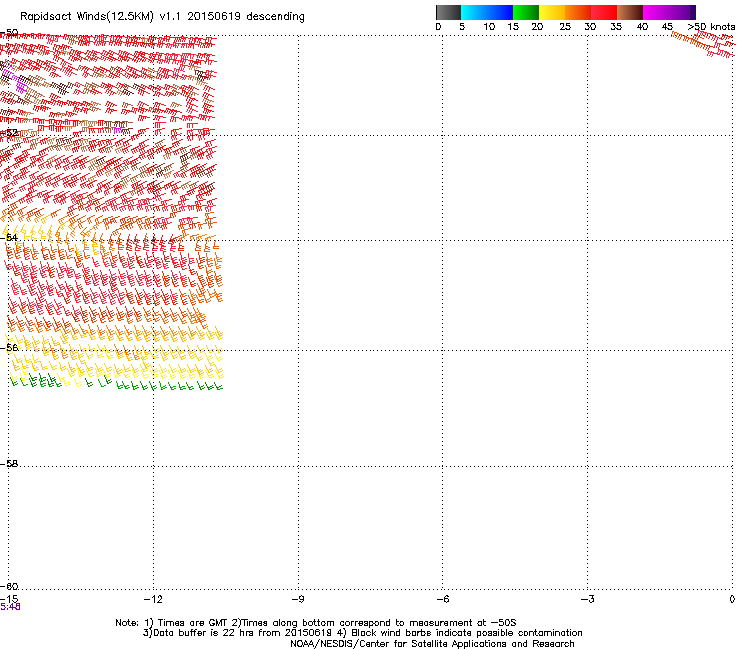Click the yellow 20-25 knots color segment

[x=552, y=12]
